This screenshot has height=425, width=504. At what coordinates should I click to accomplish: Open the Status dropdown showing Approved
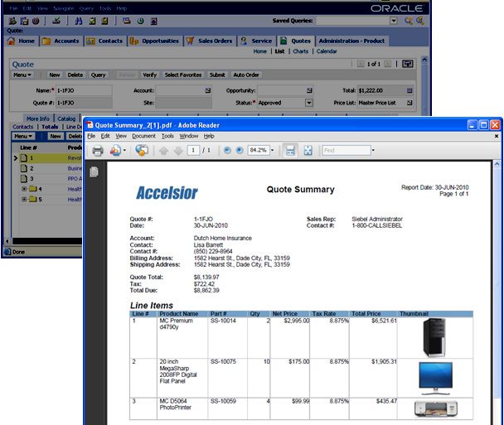click(308, 103)
